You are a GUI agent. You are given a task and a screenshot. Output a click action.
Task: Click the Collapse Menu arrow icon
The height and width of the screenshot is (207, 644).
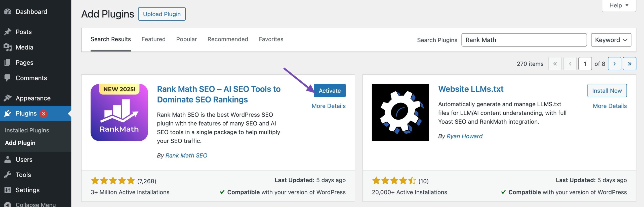click(x=8, y=204)
